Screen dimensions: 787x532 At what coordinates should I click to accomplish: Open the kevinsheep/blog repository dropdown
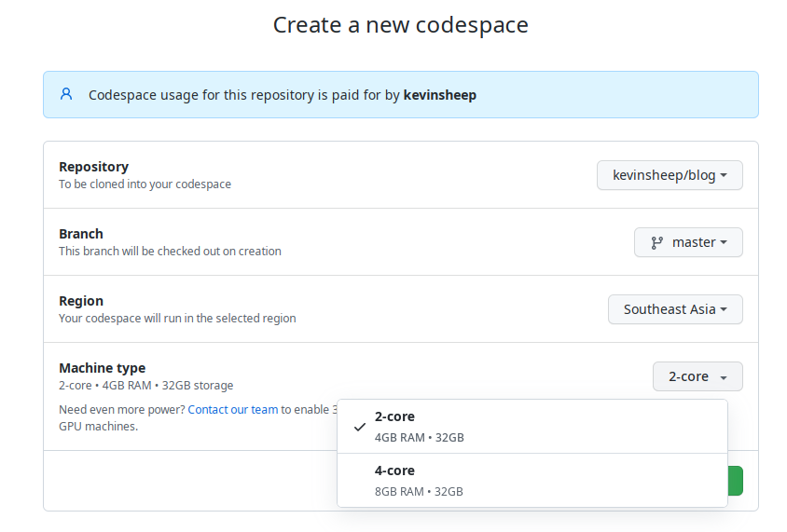(670, 175)
